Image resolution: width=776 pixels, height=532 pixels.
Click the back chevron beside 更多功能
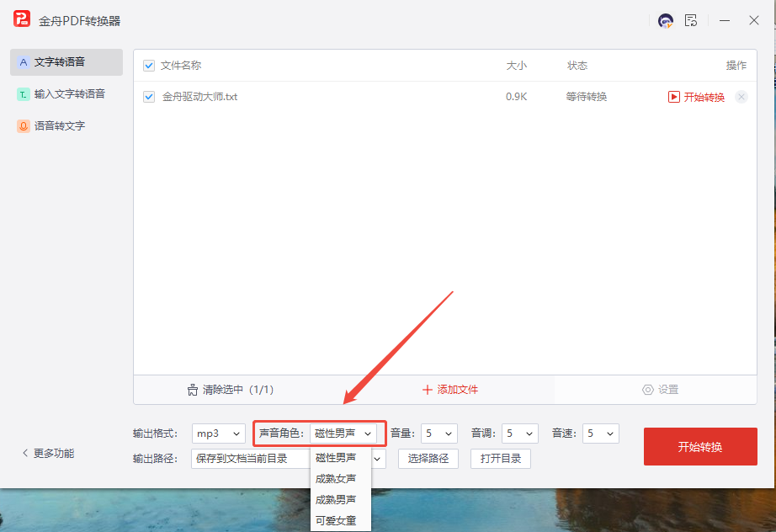(25, 454)
